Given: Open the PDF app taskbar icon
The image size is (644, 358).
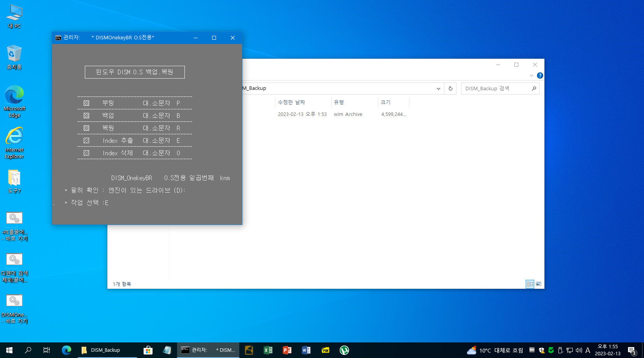Looking at the screenshot, I should pos(325,350).
